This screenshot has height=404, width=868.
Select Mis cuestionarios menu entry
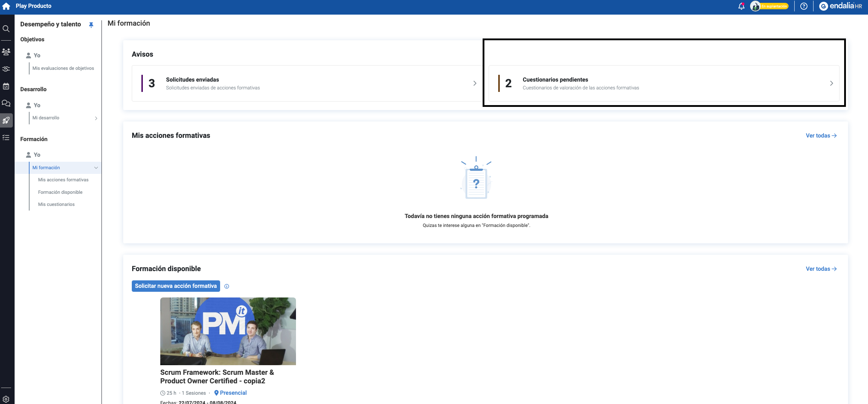point(56,204)
